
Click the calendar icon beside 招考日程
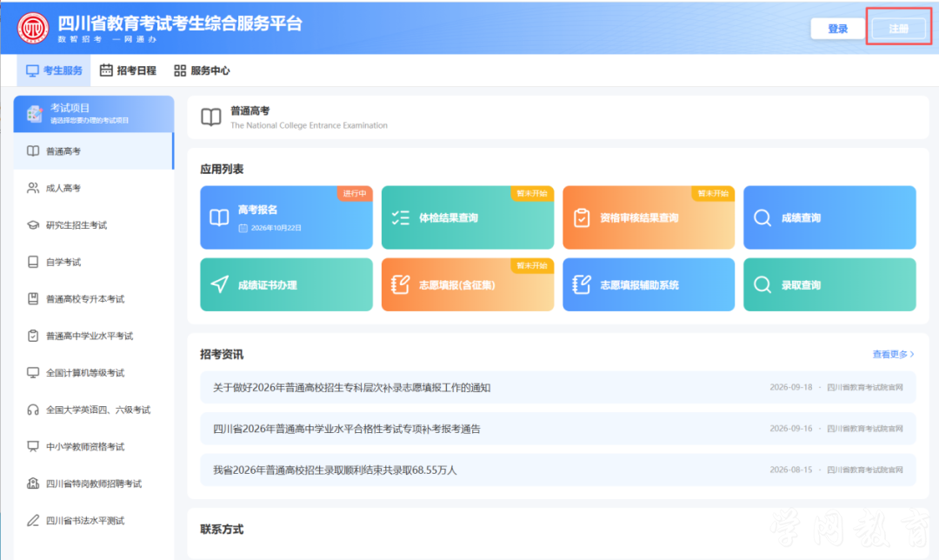(x=106, y=70)
